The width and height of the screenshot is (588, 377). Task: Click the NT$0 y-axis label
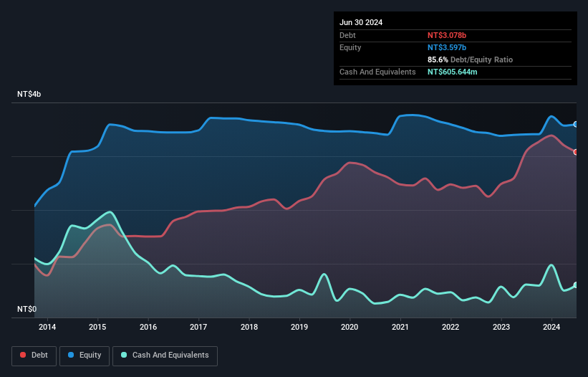pyautogui.click(x=26, y=309)
